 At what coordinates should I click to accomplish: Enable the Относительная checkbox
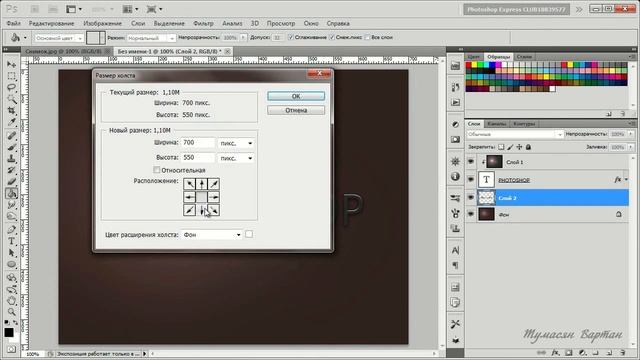coord(157,170)
